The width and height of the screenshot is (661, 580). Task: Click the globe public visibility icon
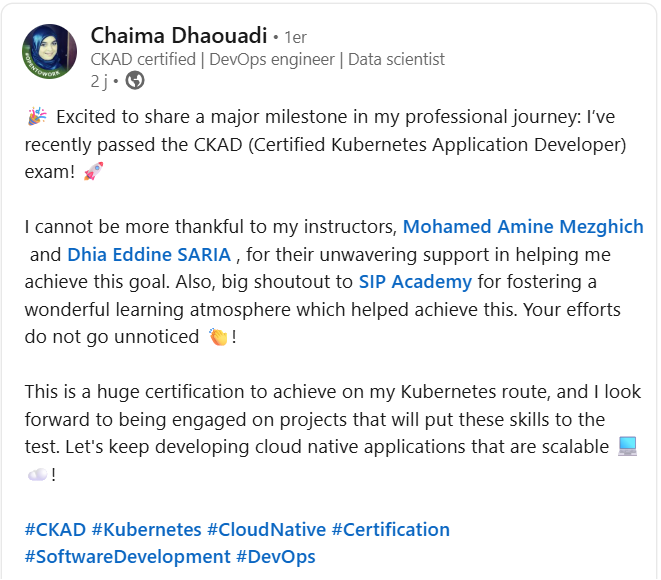click(x=135, y=81)
